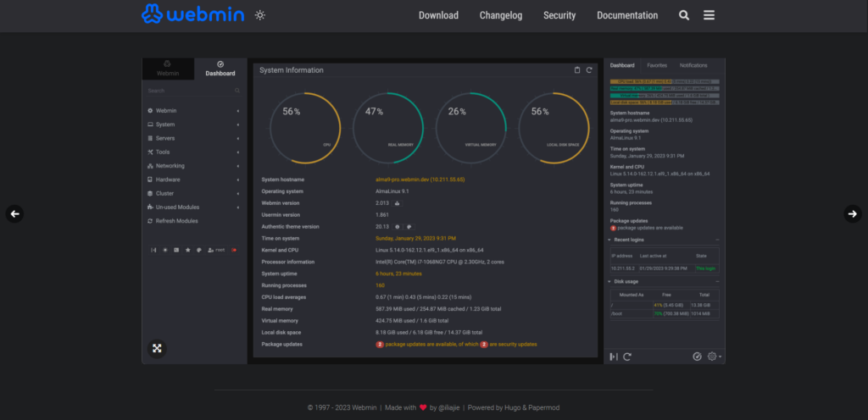
Task: Refresh System Information panel icon
Action: click(x=590, y=70)
